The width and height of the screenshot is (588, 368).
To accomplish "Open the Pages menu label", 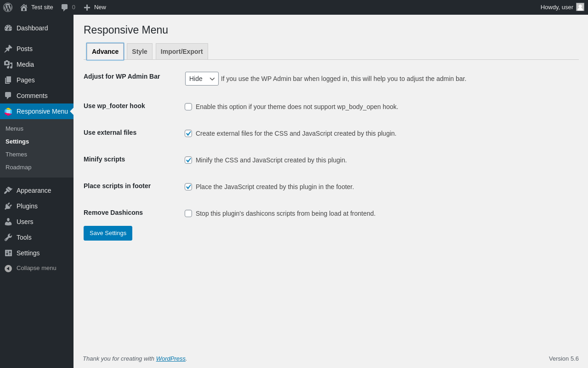I will (26, 80).
